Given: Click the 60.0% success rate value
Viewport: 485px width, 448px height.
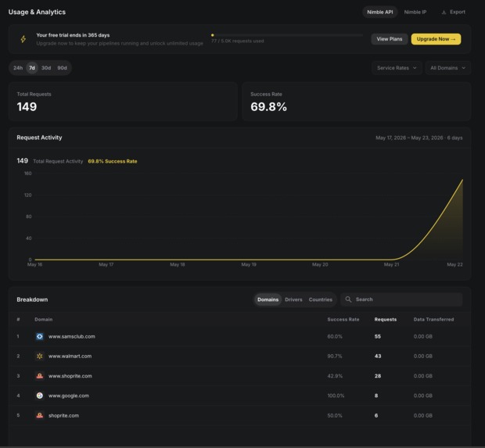Looking at the screenshot, I should point(335,336).
